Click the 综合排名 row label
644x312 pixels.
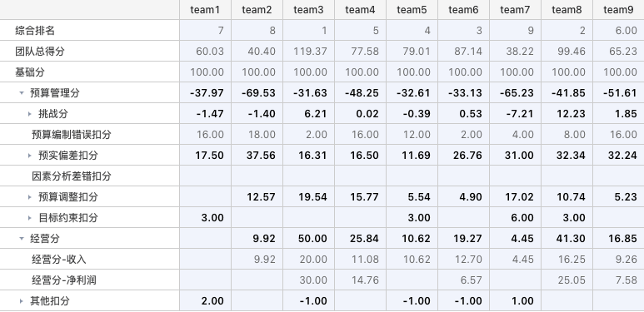tap(35, 31)
